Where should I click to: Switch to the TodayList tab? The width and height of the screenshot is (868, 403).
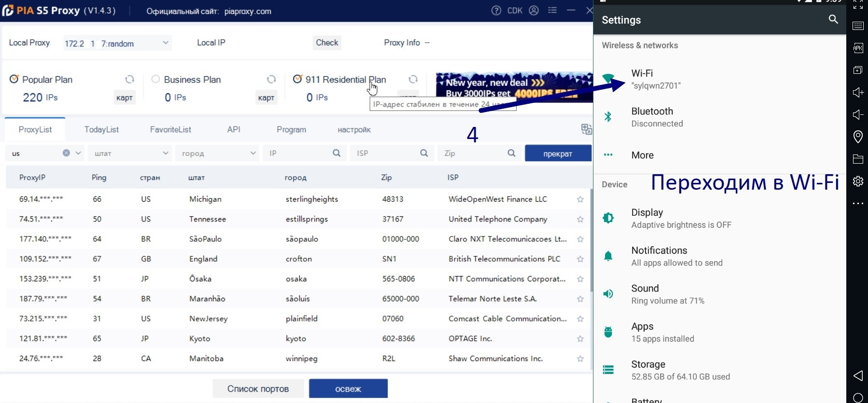[x=101, y=130]
